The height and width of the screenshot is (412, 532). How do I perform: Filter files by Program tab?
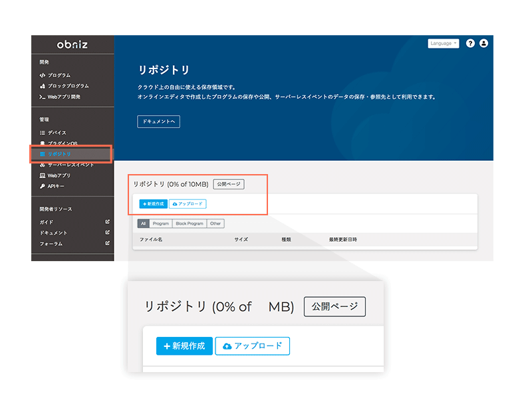pyautogui.click(x=160, y=224)
